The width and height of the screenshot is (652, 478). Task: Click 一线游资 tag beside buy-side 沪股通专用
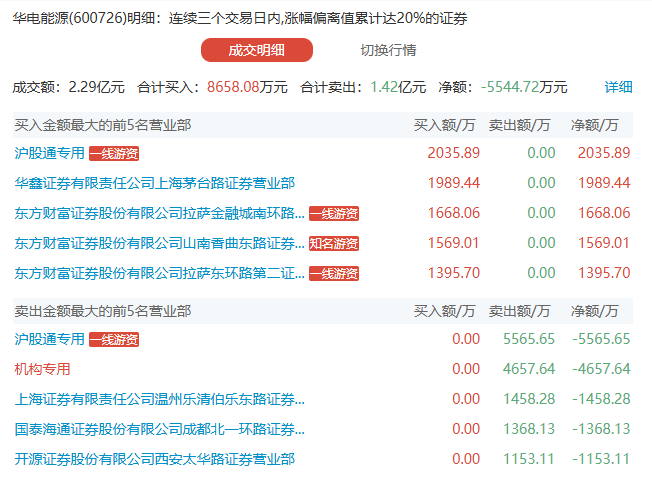pyautogui.click(x=114, y=153)
